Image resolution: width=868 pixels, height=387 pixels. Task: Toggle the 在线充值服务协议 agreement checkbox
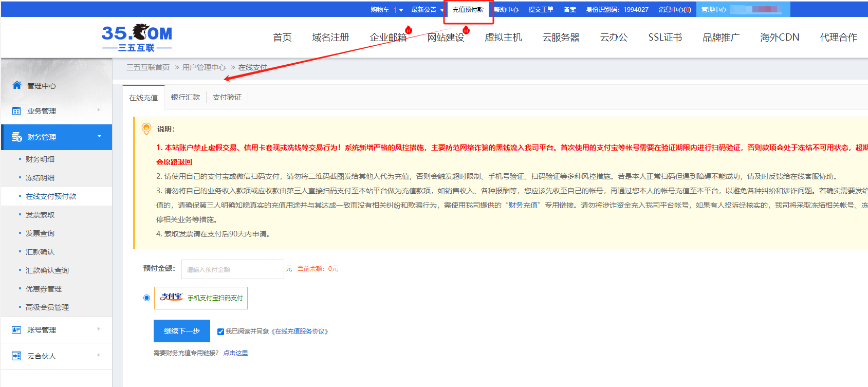(220, 332)
